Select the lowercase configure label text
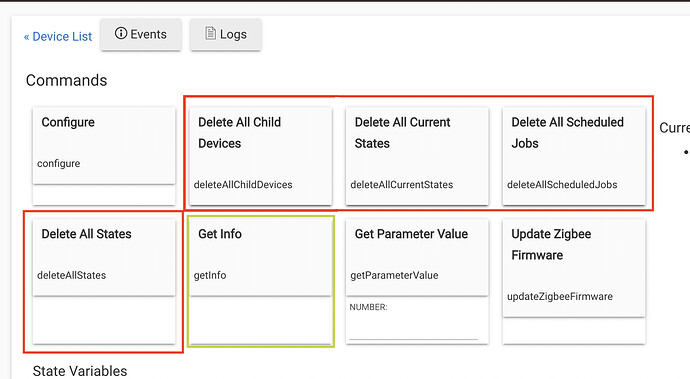 [59, 164]
